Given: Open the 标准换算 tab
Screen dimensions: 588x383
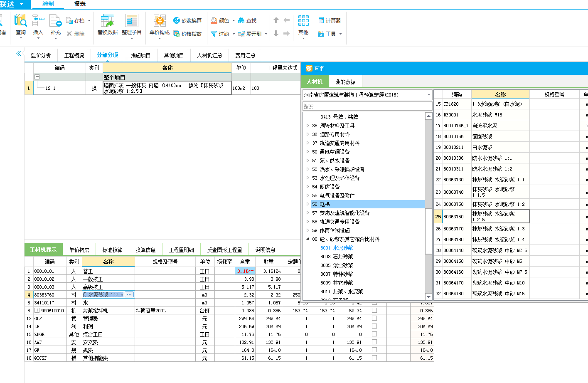Looking at the screenshot, I should 112,250.
